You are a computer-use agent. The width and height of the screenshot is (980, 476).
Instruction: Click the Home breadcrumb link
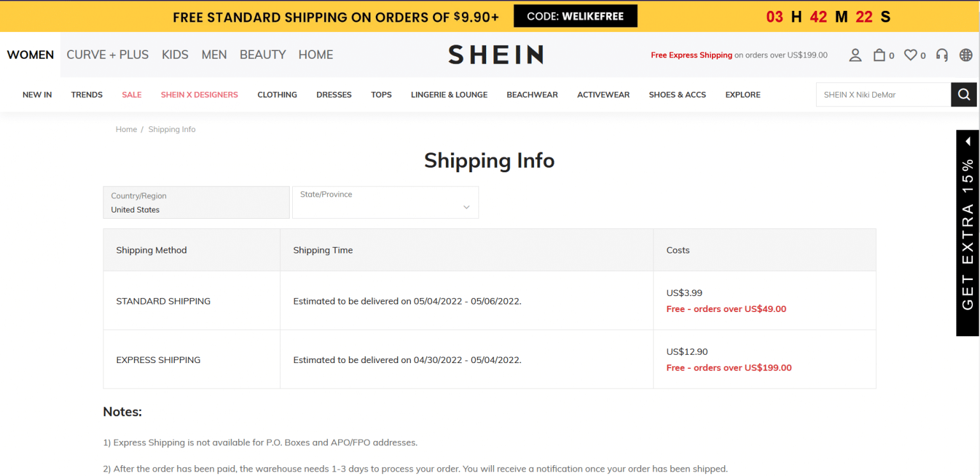(x=126, y=129)
